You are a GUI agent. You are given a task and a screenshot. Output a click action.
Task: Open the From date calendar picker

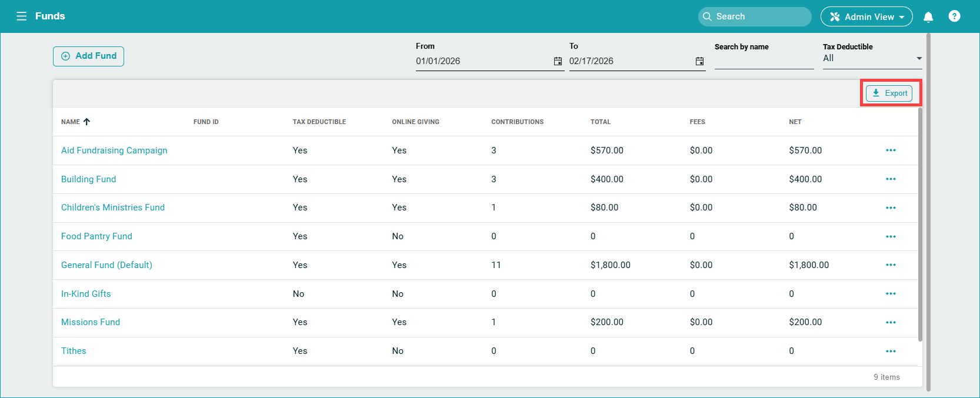[x=558, y=61]
